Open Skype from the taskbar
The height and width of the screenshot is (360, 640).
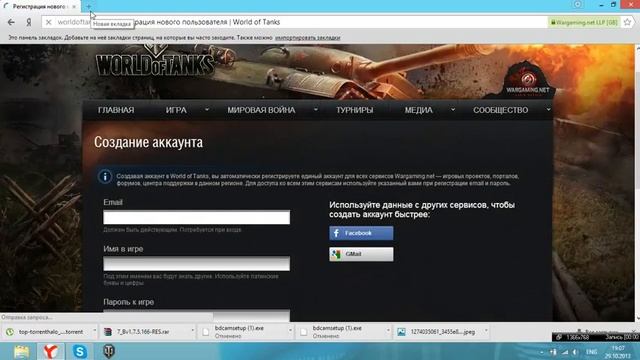(x=80, y=351)
